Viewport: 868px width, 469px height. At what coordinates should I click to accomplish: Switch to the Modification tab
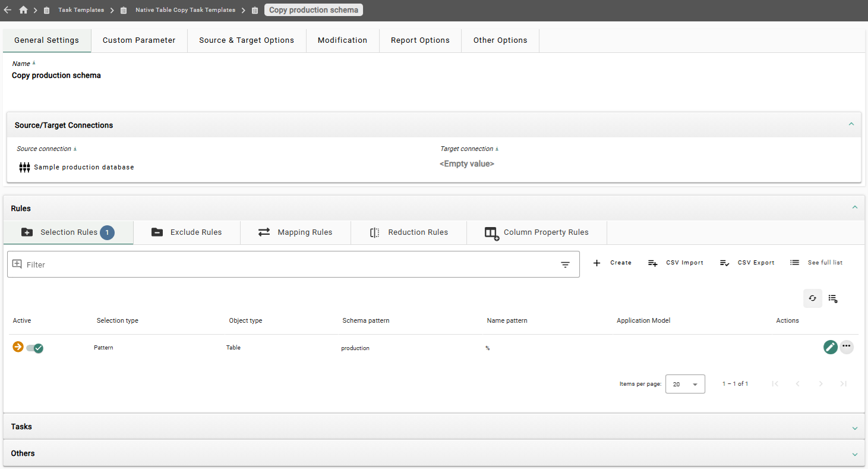(343, 40)
